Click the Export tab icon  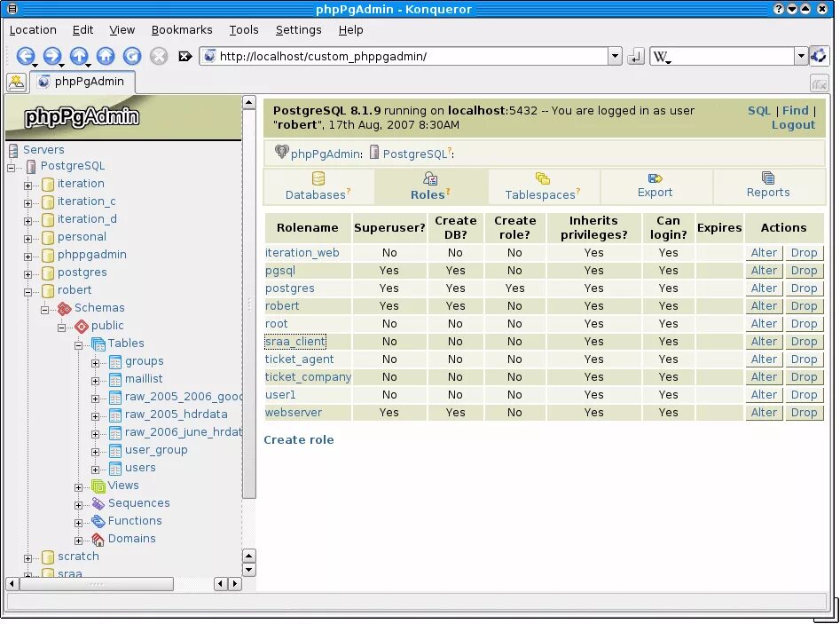click(655, 178)
